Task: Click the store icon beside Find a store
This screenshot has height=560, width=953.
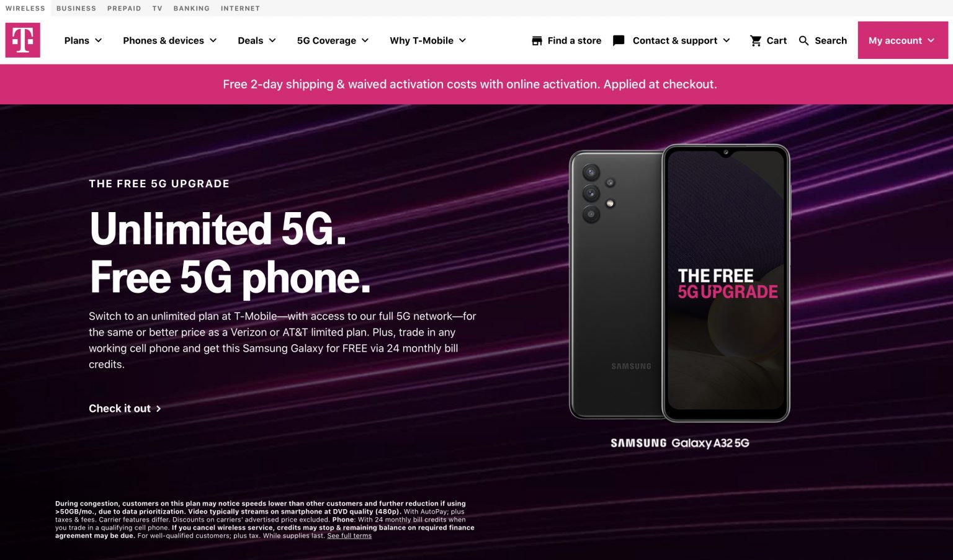Action: (x=537, y=41)
